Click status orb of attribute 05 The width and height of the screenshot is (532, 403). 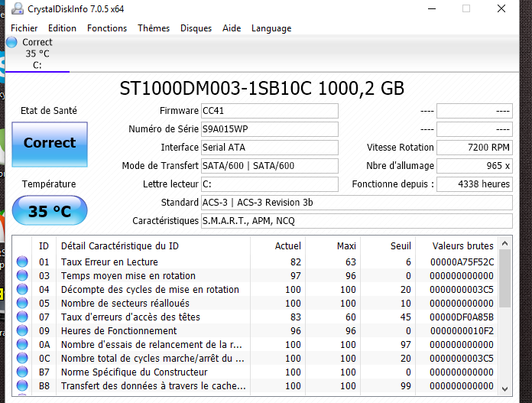pyautogui.click(x=22, y=303)
